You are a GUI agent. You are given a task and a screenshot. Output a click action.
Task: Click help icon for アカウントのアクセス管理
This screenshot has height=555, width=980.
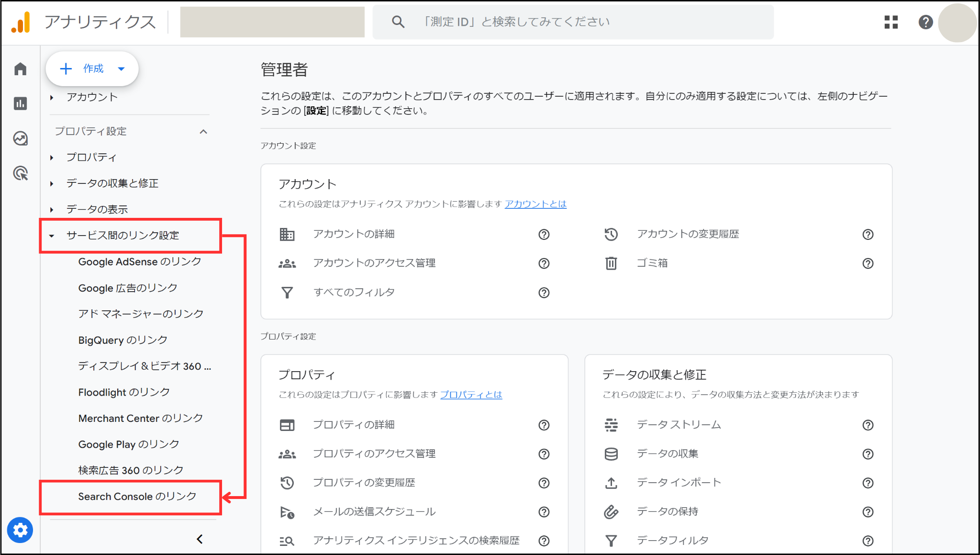[x=544, y=263]
